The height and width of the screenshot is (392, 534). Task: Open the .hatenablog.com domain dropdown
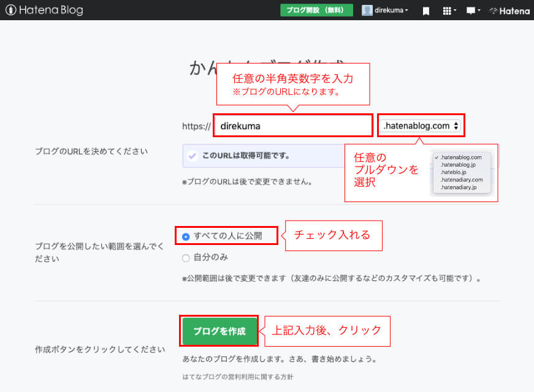point(421,126)
